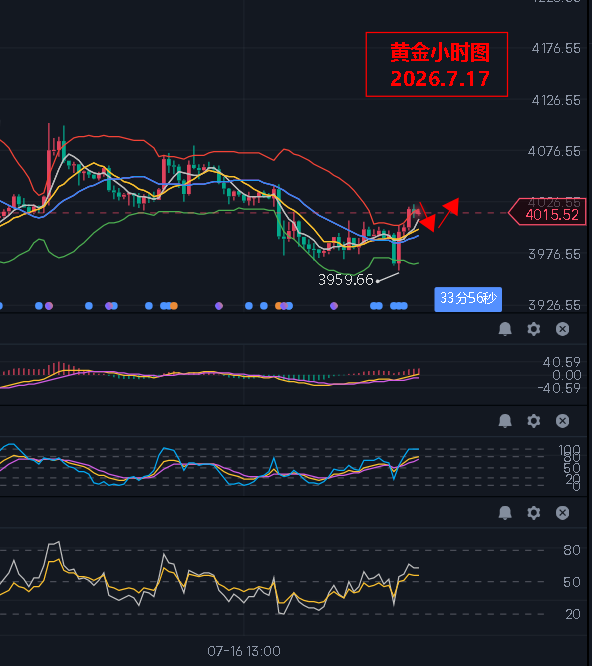Image resolution: width=592 pixels, height=666 pixels.
Task: Click the 07-16 13:00 time axis label
Action: click(x=244, y=651)
